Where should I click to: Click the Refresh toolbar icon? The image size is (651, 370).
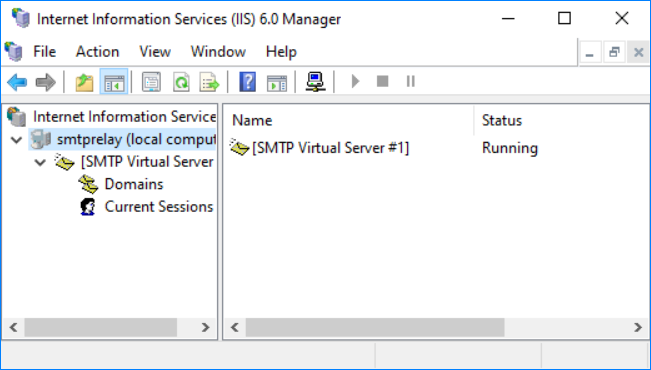point(181,82)
